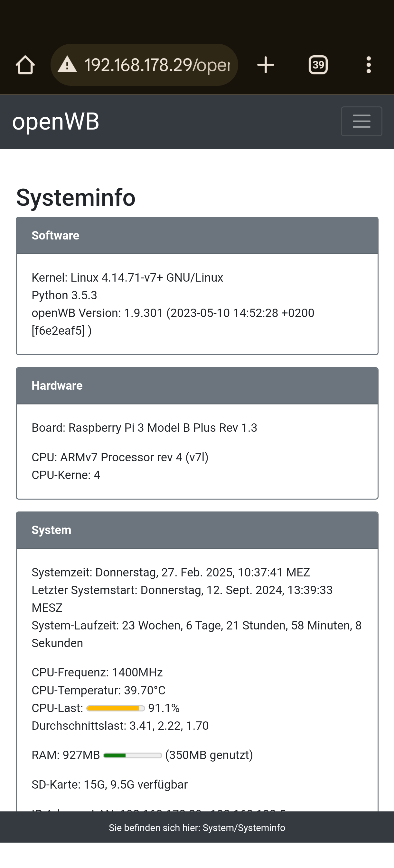394x868 pixels.
Task: Click the SD-Karte storage line
Action: pyautogui.click(x=109, y=785)
